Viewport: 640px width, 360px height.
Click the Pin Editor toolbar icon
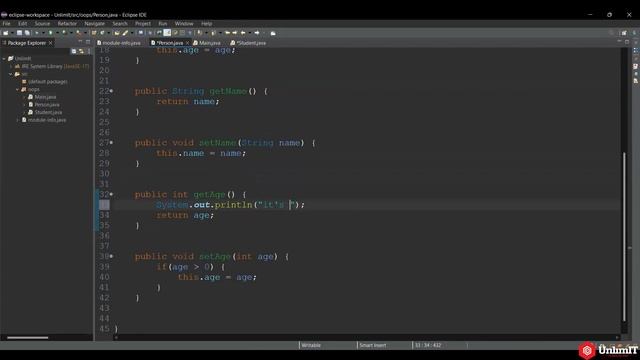(x=273, y=33)
